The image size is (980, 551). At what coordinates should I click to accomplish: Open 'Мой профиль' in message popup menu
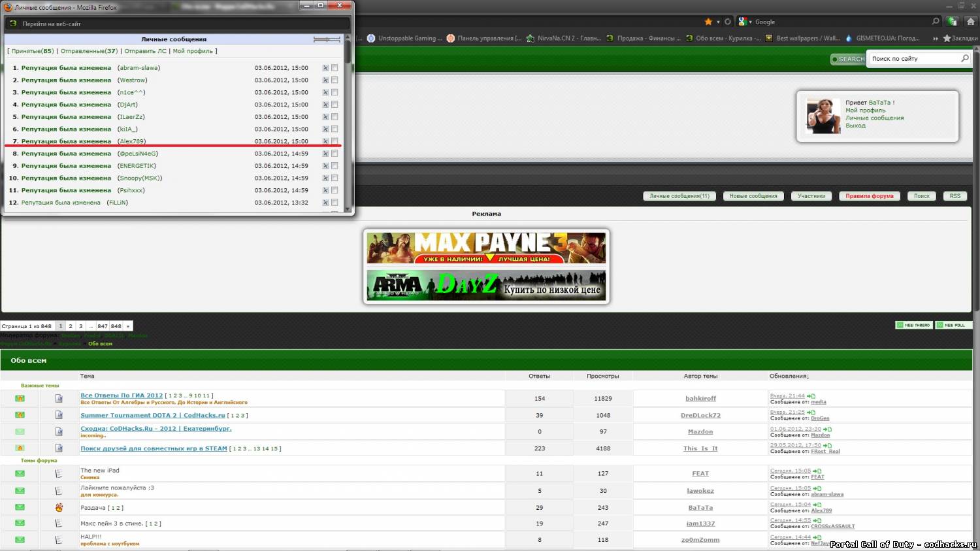point(193,51)
